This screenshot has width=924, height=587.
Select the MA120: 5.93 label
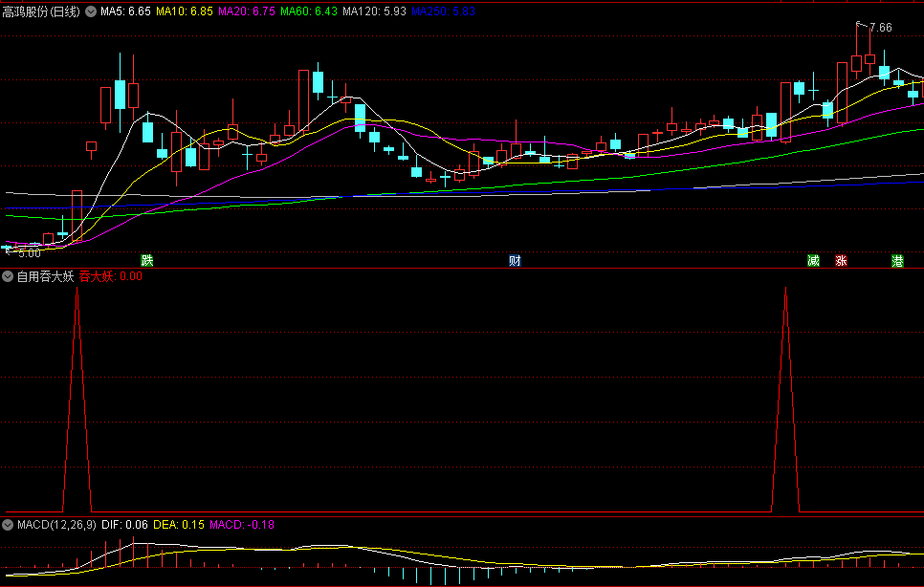(x=374, y=11)
